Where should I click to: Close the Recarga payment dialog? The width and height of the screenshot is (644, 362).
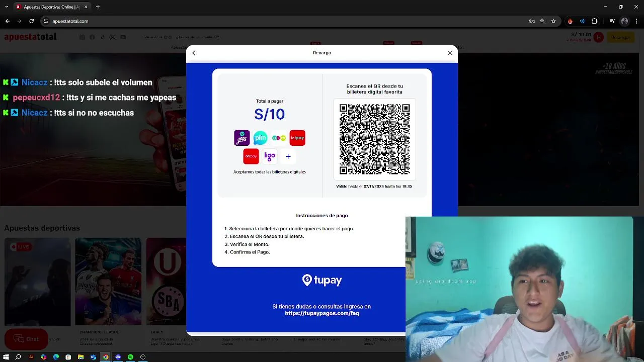[450, 53]
